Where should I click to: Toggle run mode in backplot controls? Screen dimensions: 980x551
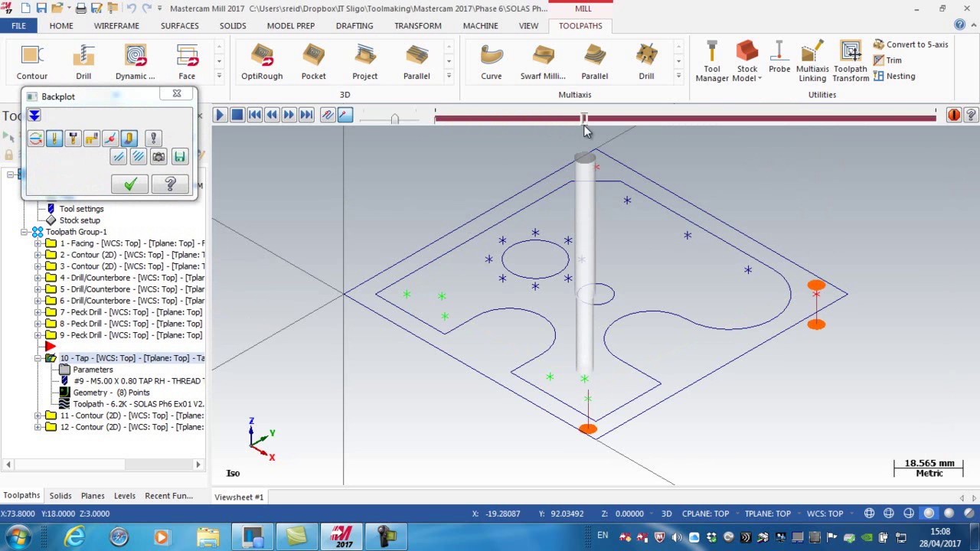tap(345, 115)
